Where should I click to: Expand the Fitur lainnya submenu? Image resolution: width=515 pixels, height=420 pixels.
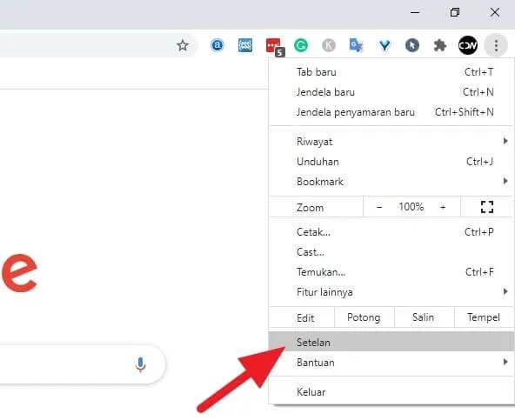(391, 292)
